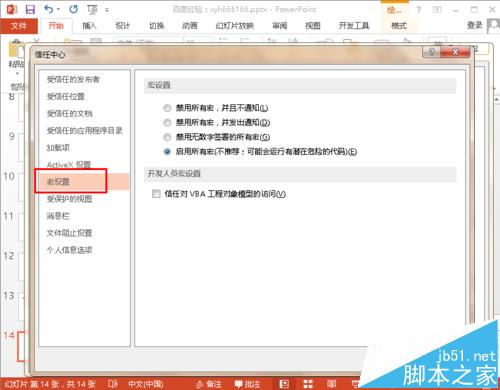Image resolution: width=500 pixels, height=390 pixels.
Task: Open the 文件 tab
Action: tap(19, 26)
